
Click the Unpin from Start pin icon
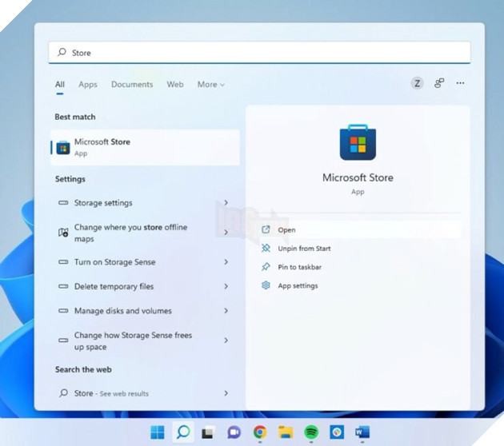click(266, 248)
